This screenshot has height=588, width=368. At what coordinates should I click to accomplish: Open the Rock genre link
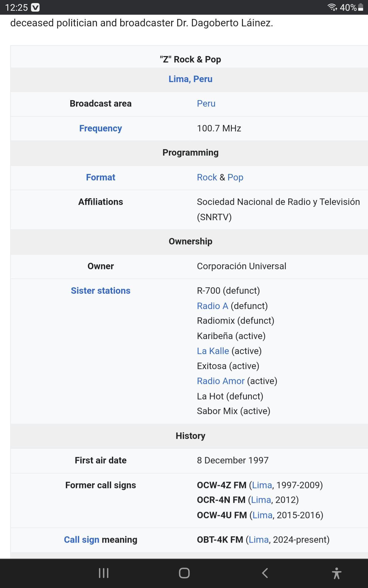coord(207,177)
